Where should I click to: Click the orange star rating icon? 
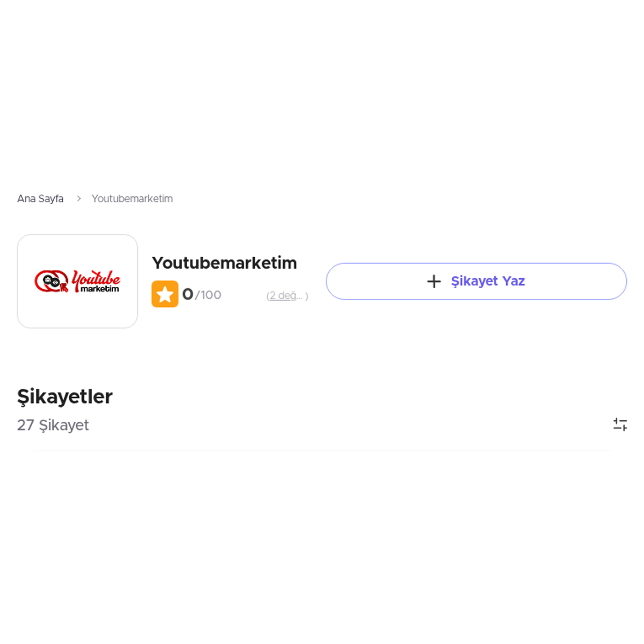(x=165, y=294)
